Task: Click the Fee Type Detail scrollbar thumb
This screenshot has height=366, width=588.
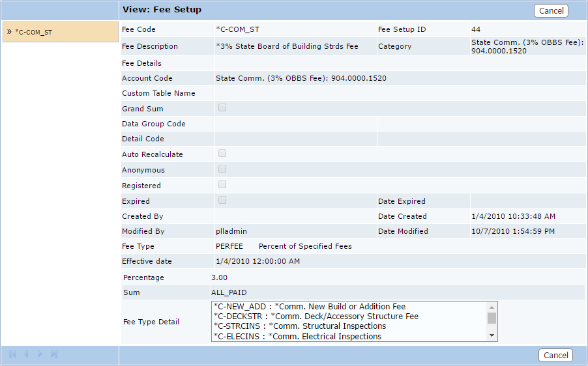Action: pos(492,318)
